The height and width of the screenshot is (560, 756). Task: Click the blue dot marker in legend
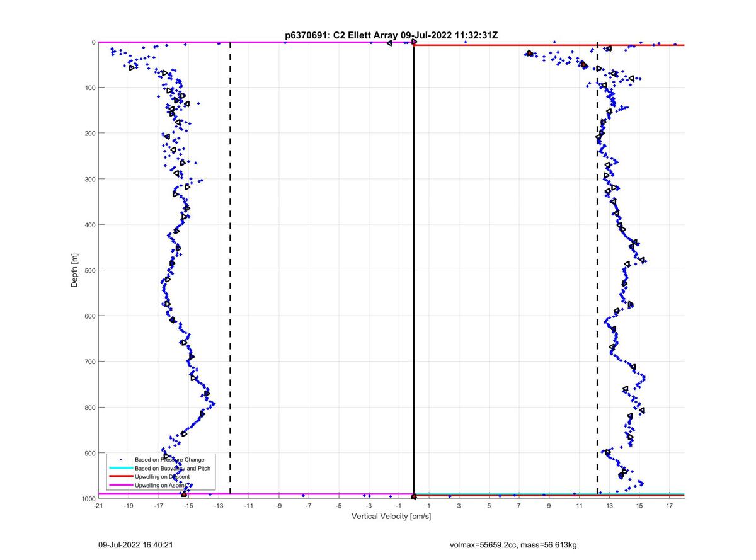tap(120, 460)
